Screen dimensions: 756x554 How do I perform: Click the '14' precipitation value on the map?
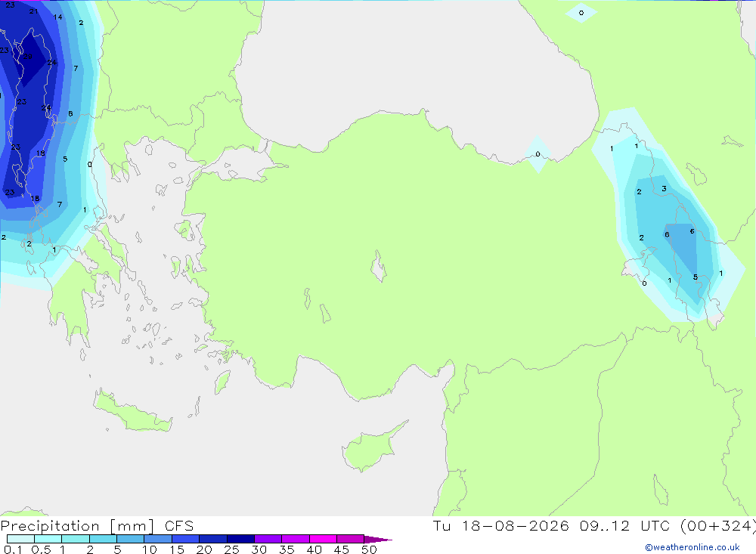(58, 17)
